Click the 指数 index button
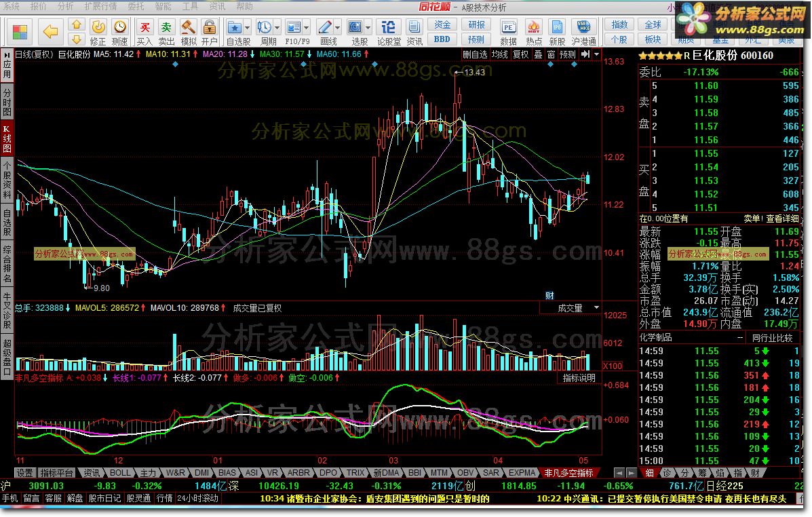The width and height of the screenshot is (812, 517). [x=619, y=25]
